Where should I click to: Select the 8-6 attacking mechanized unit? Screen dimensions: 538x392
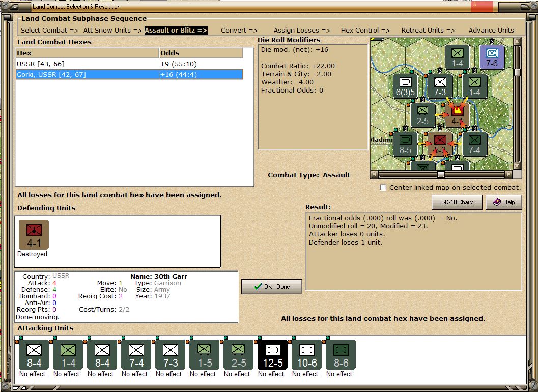pyautogui.click(x=341, y=355)
